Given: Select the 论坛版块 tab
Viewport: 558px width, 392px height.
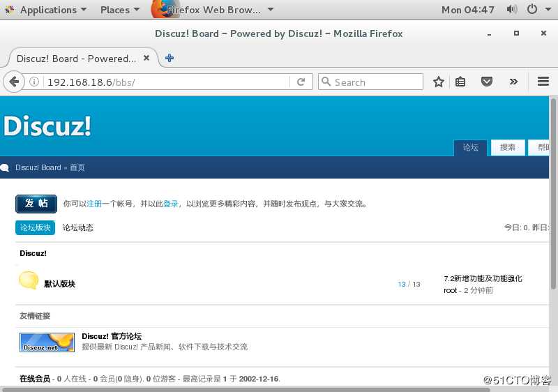Looking at the screenshot, I should (x=36, y=227).
